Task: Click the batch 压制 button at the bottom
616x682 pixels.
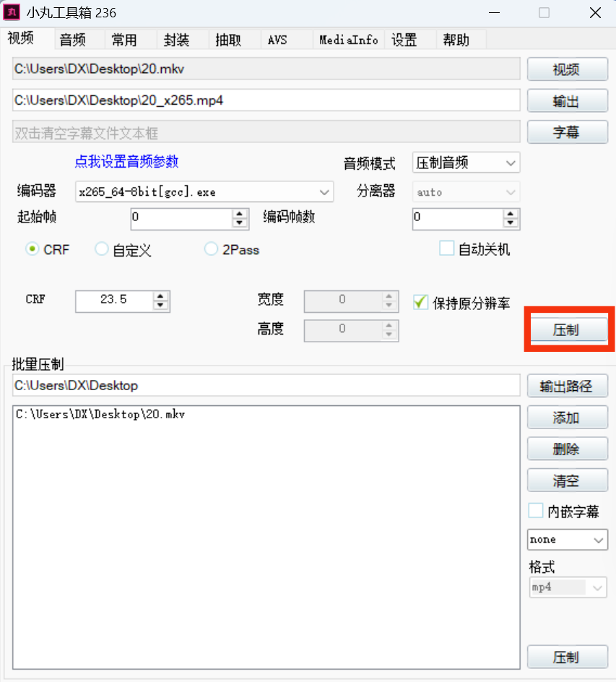Action: [568, 657]
